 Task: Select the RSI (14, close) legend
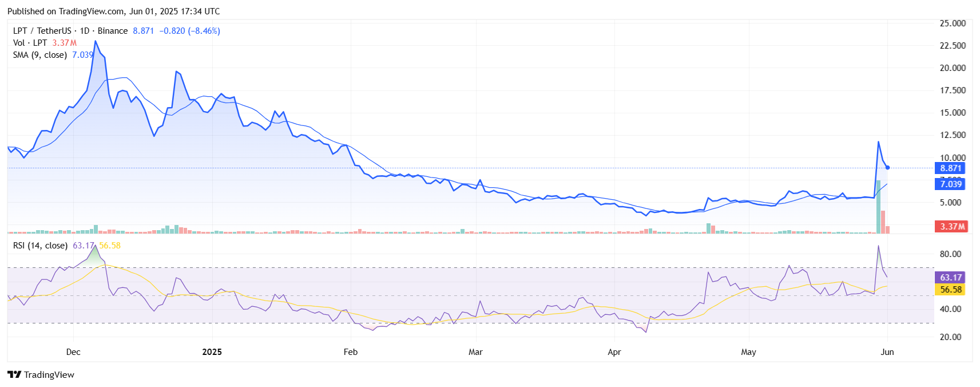point(40,246)
